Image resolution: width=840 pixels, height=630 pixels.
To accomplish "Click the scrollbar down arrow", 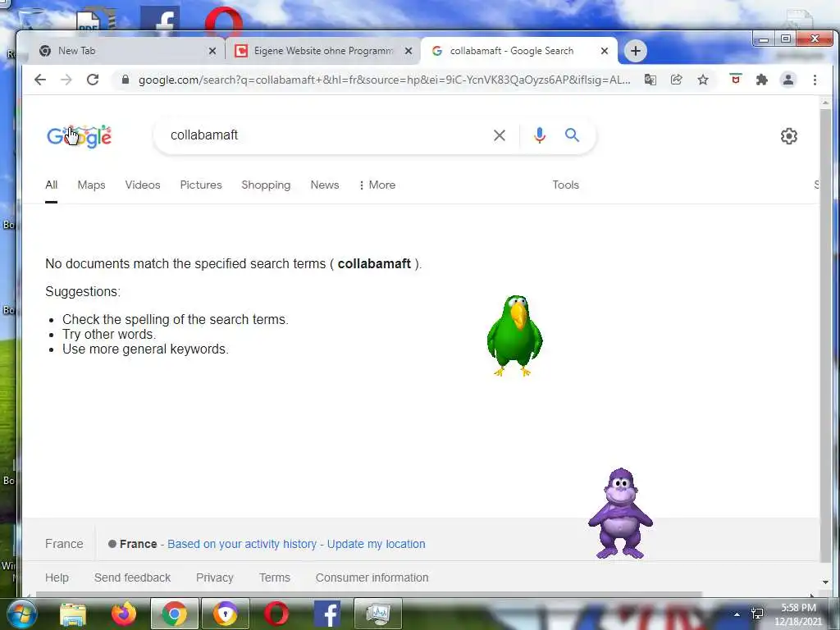I will [x=825, y=582].
